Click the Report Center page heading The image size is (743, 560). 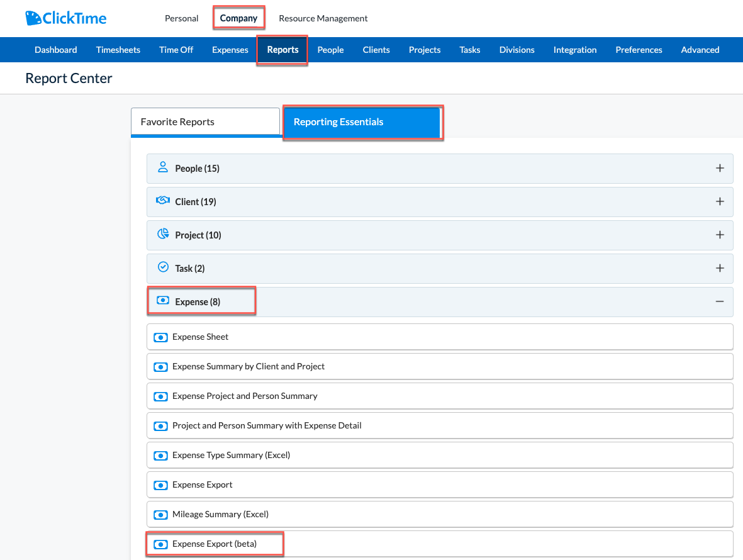[69, 78]
